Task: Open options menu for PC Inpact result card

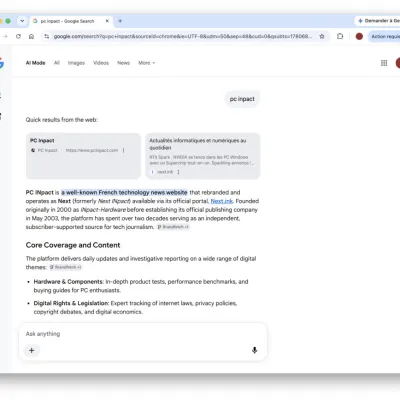Action: click(x=123, y=150)
